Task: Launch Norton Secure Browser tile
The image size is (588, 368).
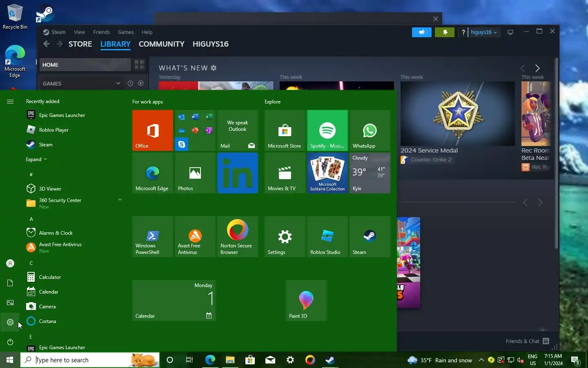Action: 238,237
